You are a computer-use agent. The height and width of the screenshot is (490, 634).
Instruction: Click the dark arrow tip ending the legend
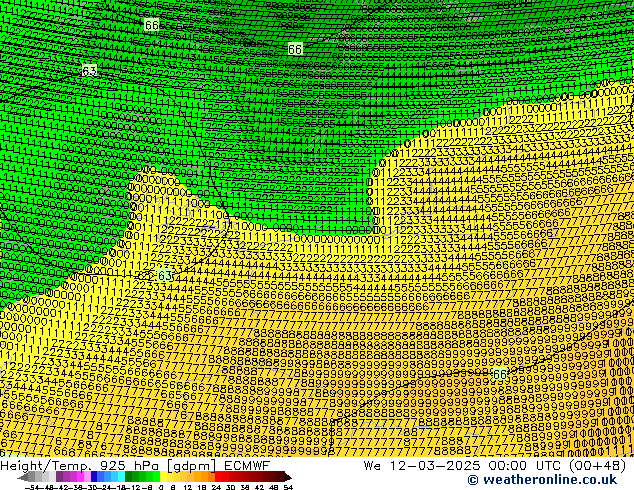[x=288, y=477]
